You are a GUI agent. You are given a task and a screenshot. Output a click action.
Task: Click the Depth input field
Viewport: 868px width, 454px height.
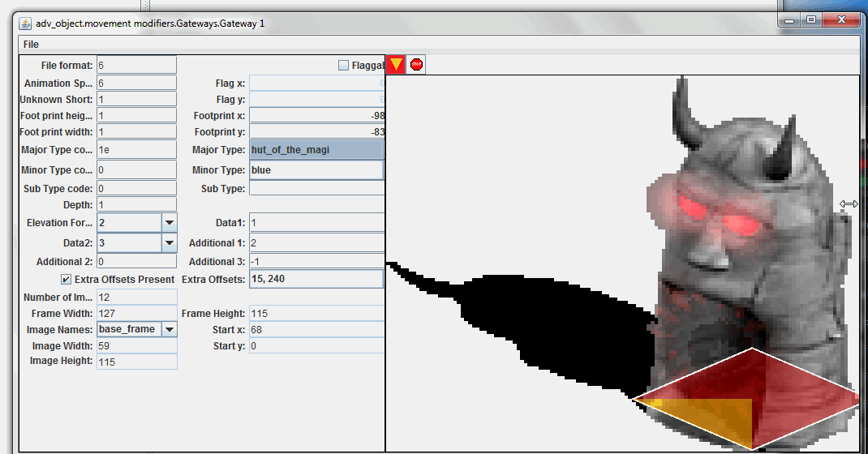coord(137,204)
